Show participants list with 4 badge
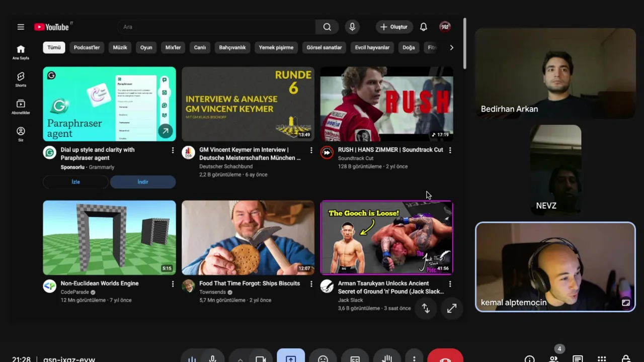Viewport: 644px width, 362px height. click(554, 357)
